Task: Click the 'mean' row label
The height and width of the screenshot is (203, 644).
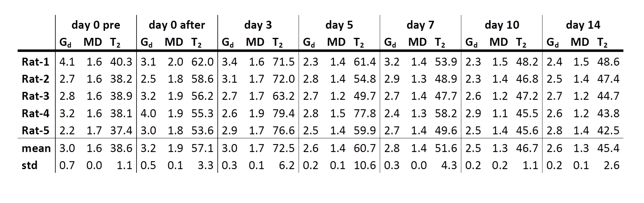Action: [x=36, y=148]
